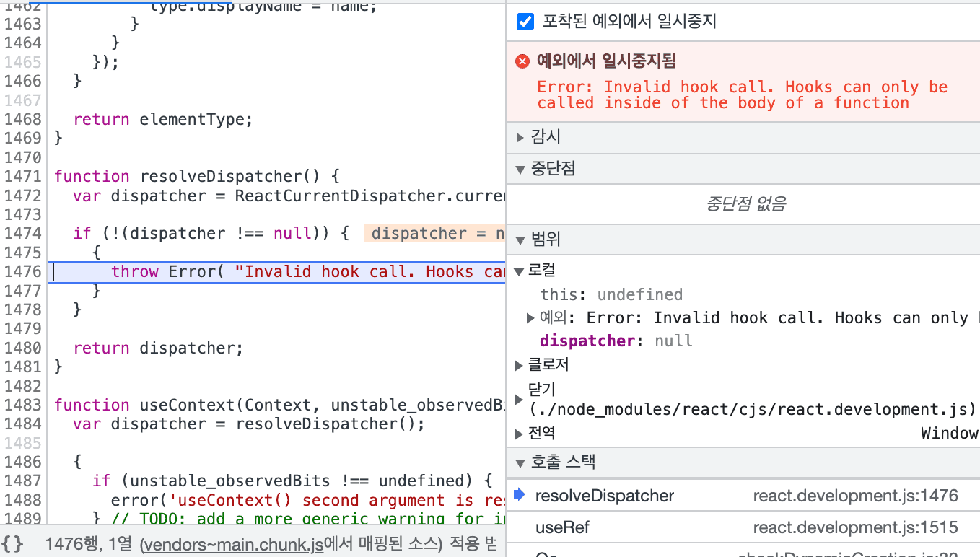
Task: Expand the 클로저 scope
Action: (x=520, y=365)
